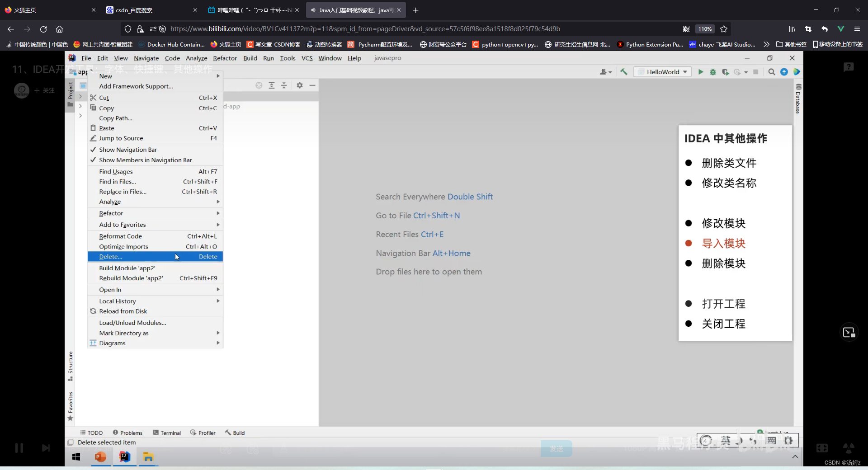868x470 pixels.
Task: Click the Cut entry in the context menu
Action: [155, 98]
